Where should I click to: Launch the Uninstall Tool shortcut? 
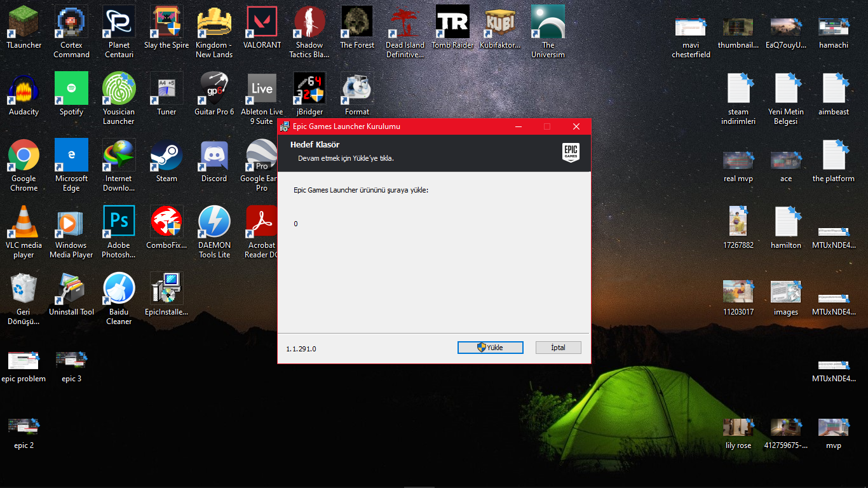click(71, 294)
